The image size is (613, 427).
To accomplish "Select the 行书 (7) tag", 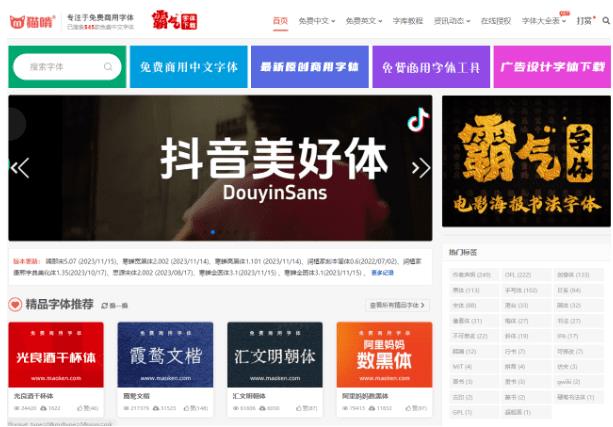I will point(525,351).
